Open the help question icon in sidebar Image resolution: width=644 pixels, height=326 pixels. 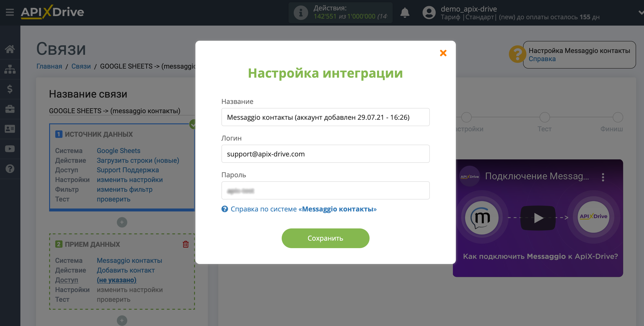(10, 169)
